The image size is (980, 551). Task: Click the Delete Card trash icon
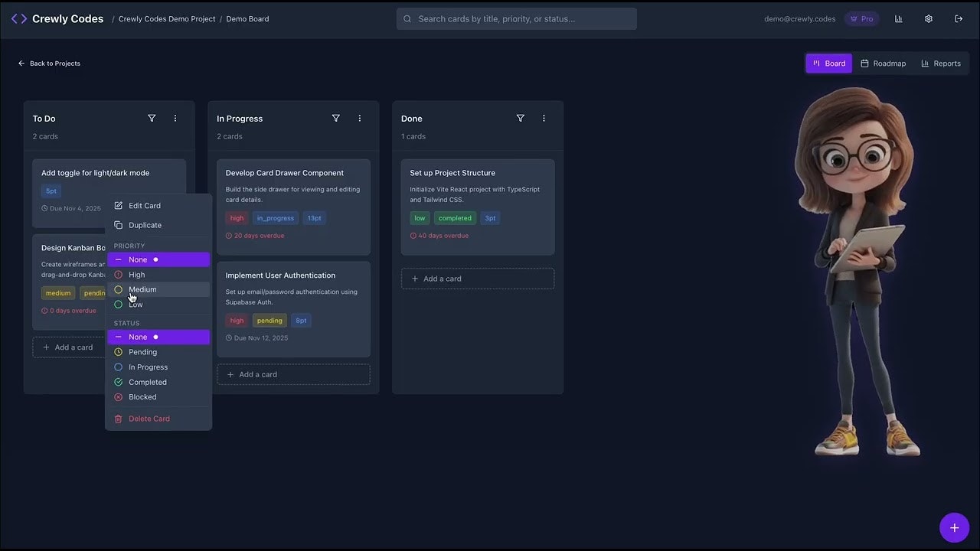[118, 419]
